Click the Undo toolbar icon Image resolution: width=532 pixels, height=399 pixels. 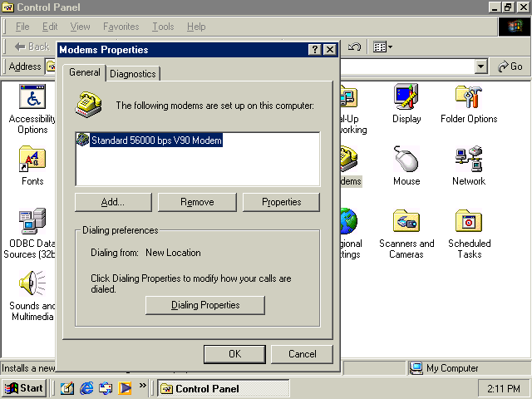click(355, 47)
